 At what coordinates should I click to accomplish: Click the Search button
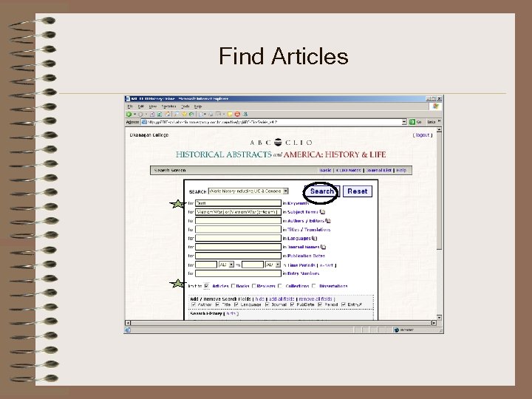(x=321, y=191)
